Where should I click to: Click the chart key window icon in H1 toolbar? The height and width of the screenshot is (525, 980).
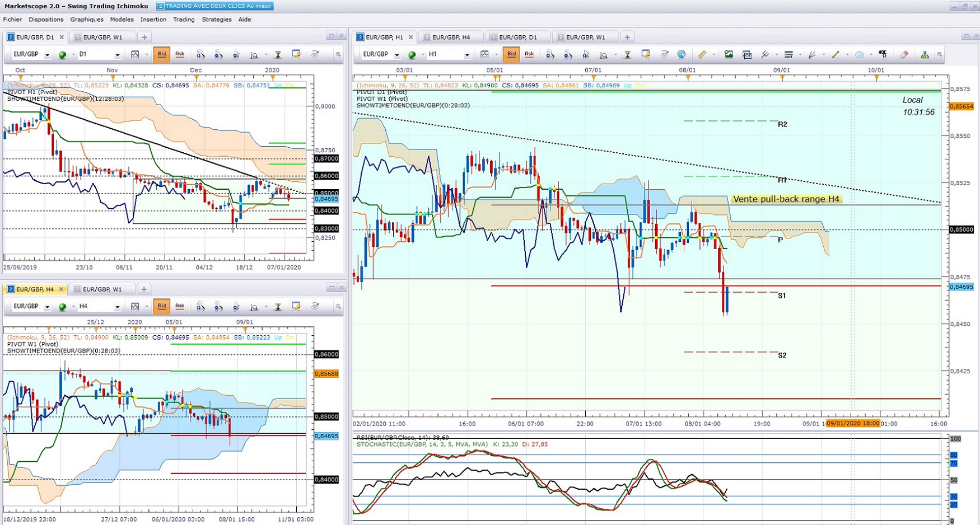[x=646, y=54]
